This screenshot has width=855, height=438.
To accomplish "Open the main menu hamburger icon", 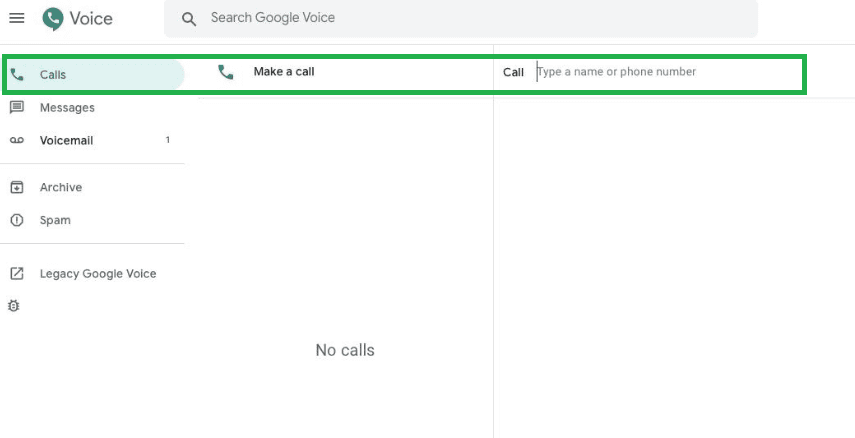I will coord(16,18).
